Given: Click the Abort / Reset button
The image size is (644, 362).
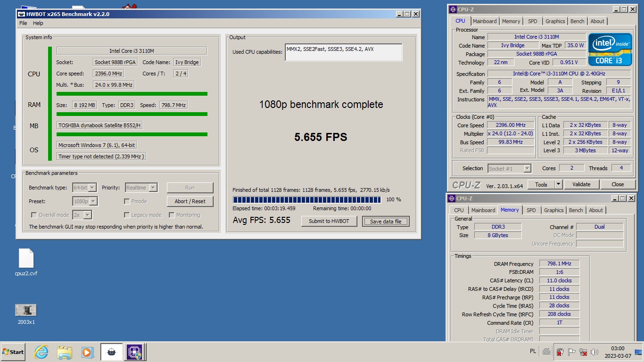Looking at the screenshot, I should click(190, 201).
